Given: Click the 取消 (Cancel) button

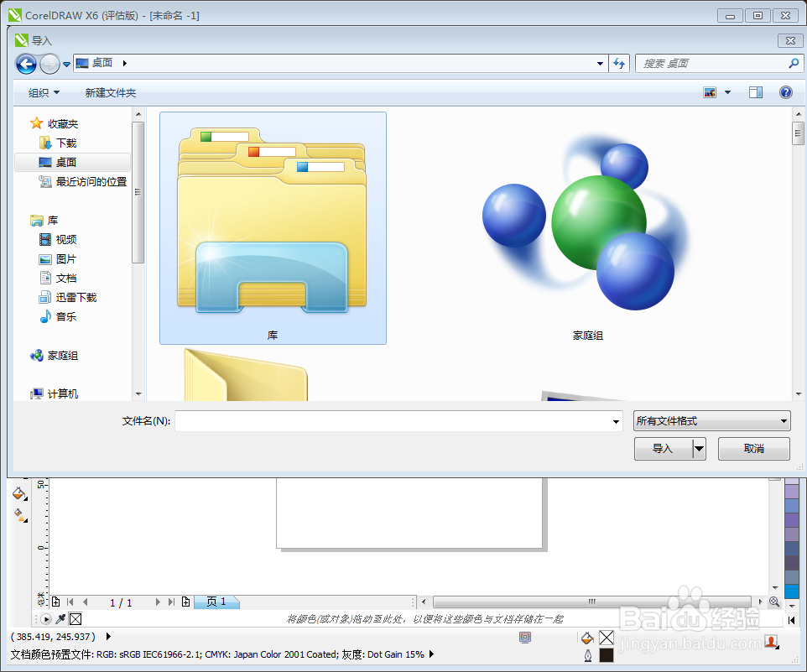Looking at the screenshot, I should [752, 448].
